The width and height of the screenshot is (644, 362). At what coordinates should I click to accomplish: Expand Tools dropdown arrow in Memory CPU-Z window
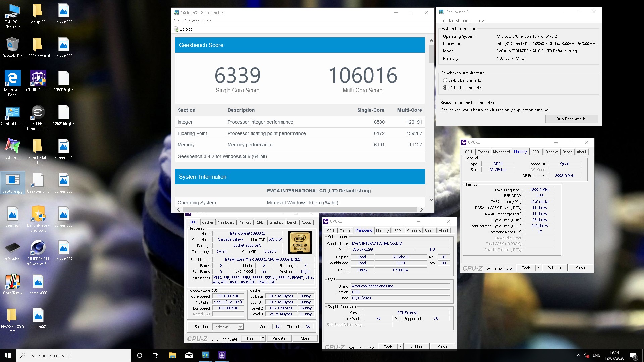tap(538, 268)
